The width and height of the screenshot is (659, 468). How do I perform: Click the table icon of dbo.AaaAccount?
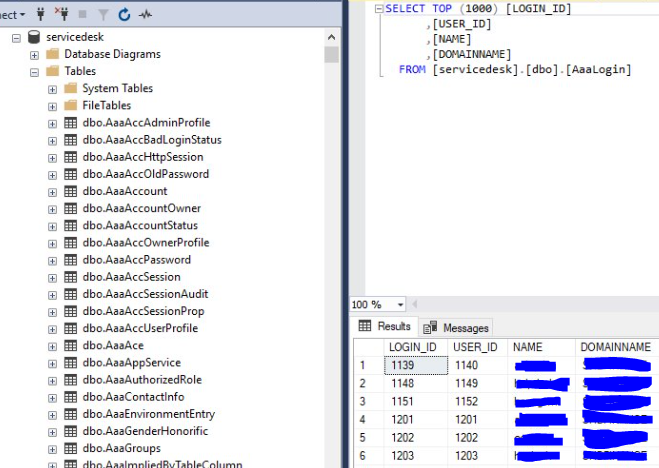point(71,191)
